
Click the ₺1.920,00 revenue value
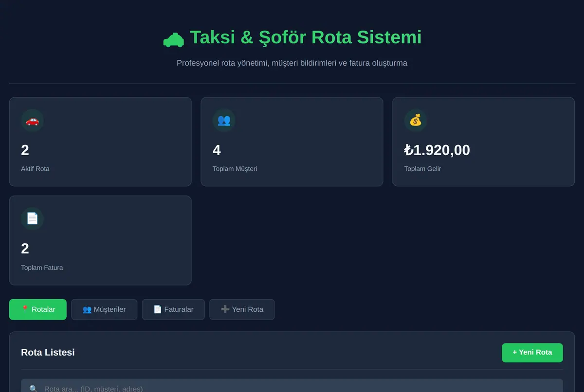(437, 150)
